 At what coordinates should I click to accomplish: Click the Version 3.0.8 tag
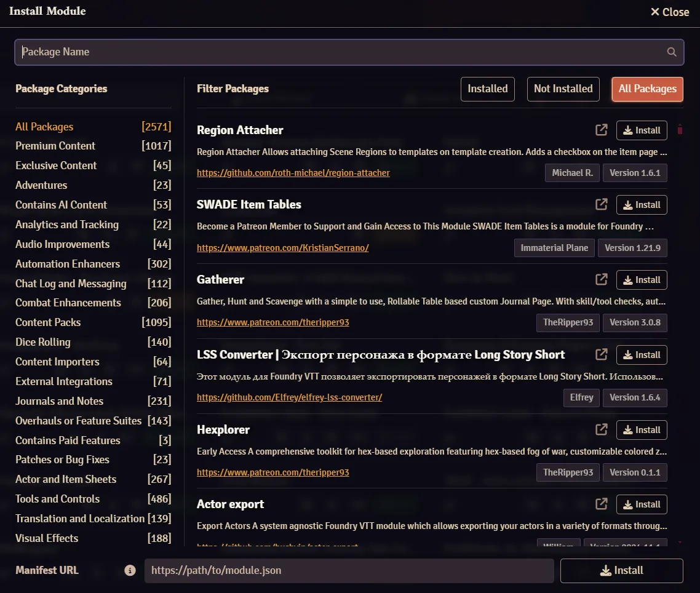pyautogui.click(x=635, y=322)
